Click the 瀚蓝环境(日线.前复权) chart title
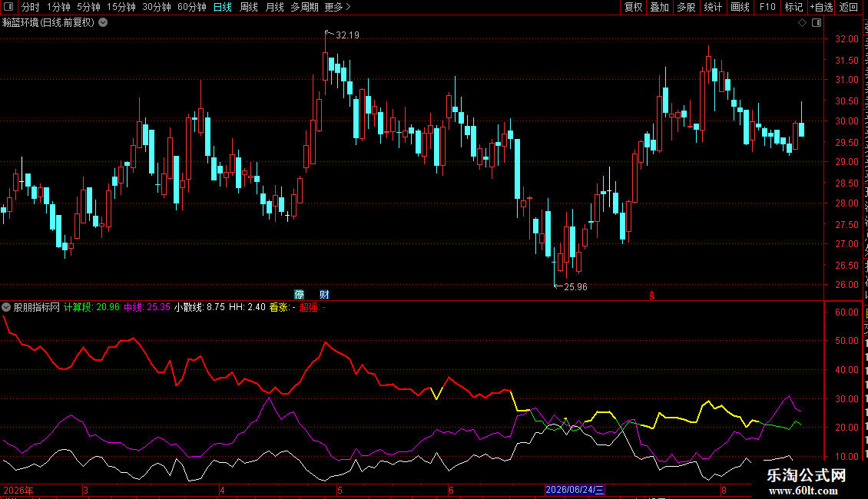 tap(48, 23)
